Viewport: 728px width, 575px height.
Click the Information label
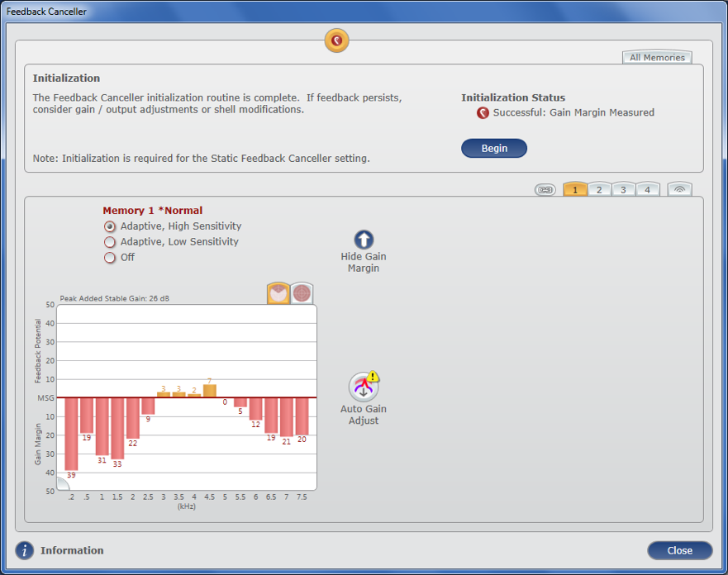point(72,550)
